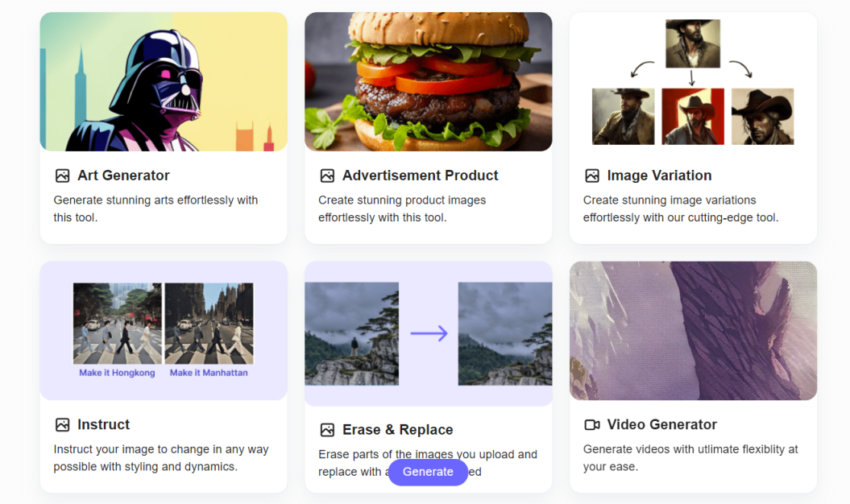
Task: Click the Make it Manhattan example image
Action: [209, 324]
